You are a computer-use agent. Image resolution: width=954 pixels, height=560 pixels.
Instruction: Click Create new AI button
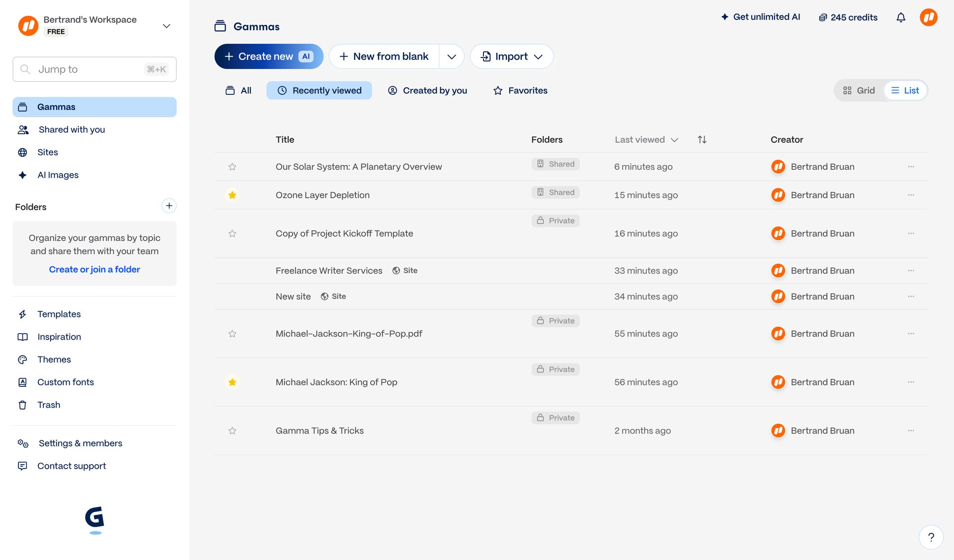[268, 57]
